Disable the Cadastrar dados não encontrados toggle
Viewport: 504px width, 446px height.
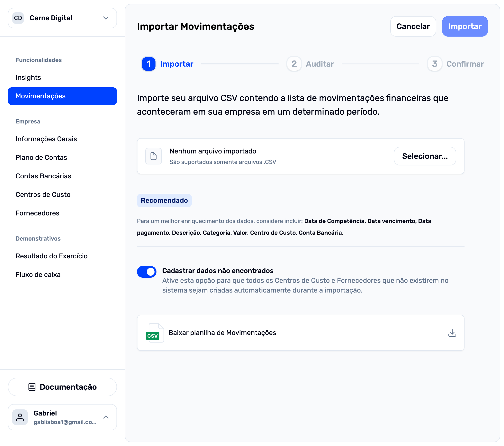(x=147, y=272)
